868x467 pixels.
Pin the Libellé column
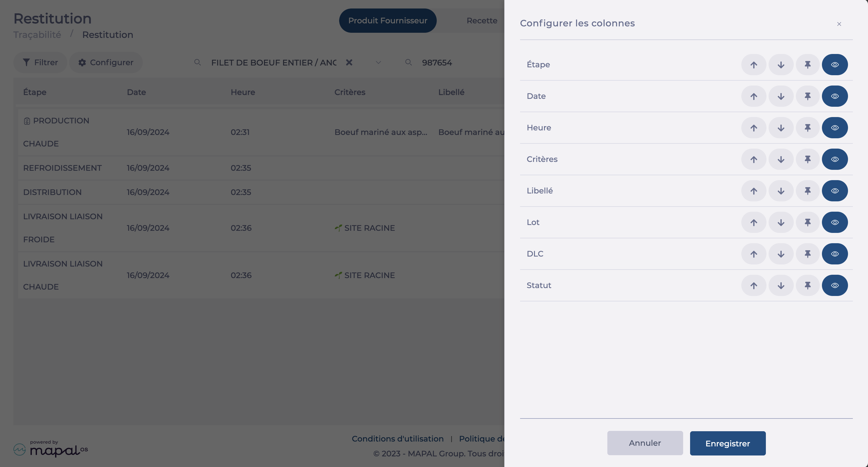coord(808,191)
